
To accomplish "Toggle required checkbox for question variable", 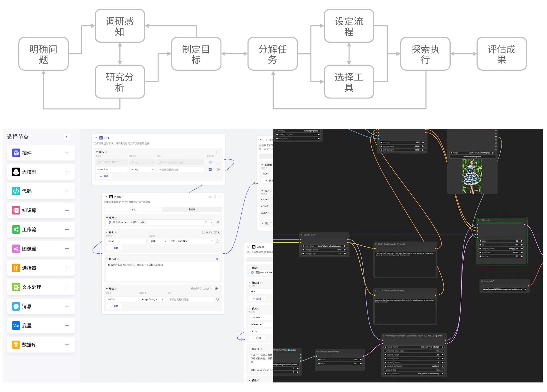I will [210, 169].
